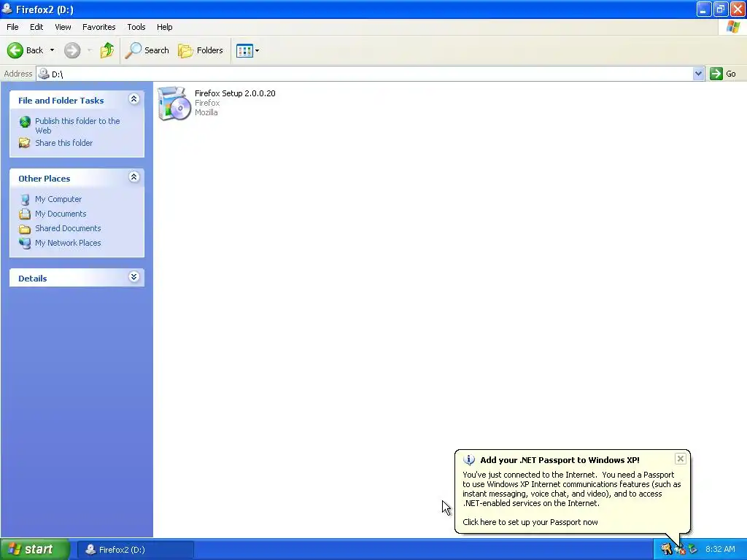Screen dimensions: 747x560
Task: Click the Details heading text
Action: (x=32, y=279)
